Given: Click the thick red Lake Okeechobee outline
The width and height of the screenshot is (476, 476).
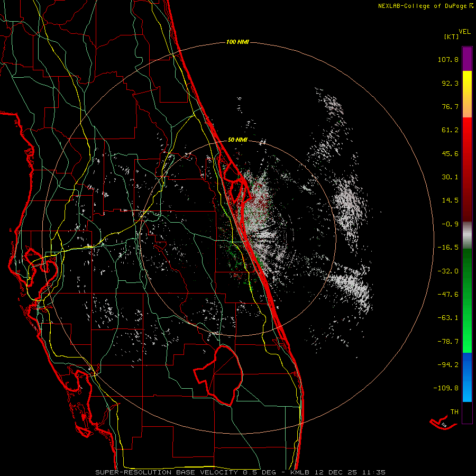Looking at the screenshot, I should tap(219, 375).
